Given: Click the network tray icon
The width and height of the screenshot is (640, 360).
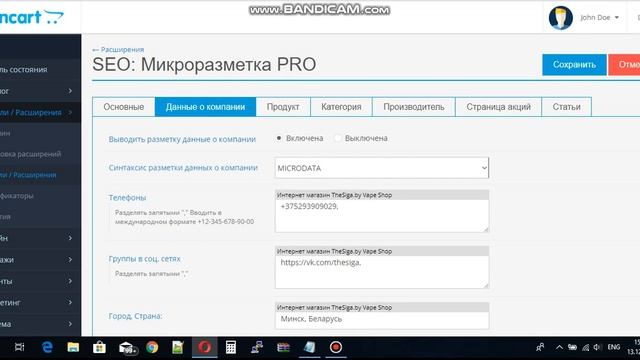Looking at the screenshot, I should (585, 347).
